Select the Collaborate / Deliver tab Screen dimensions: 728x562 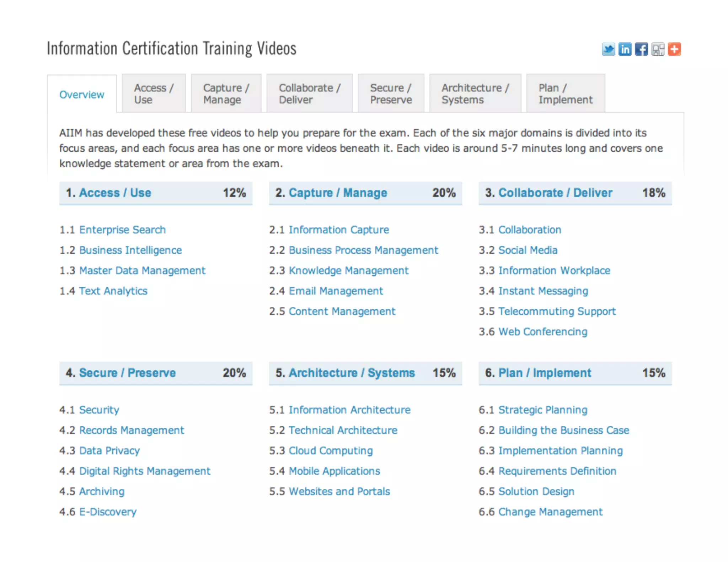tap(309, 93)
